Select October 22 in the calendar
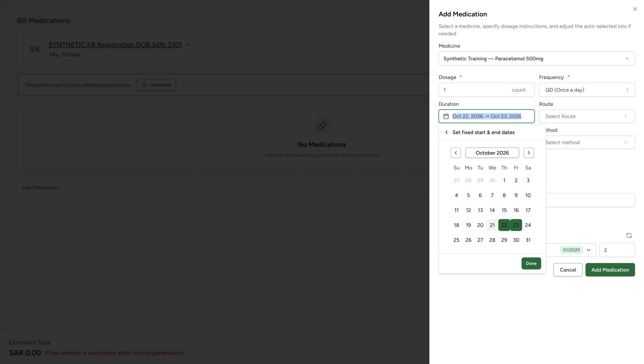The height and width of the screenshot is (364, 644). coord(504,225)
